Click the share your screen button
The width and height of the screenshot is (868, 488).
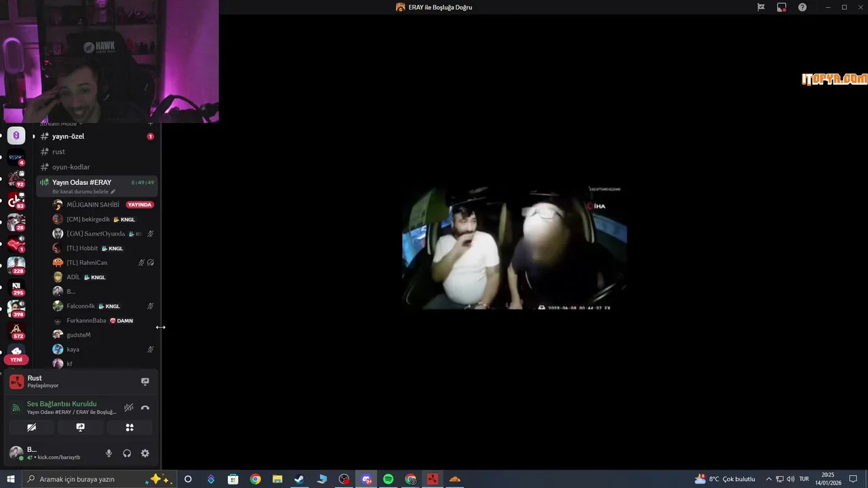tap(80, 428)
